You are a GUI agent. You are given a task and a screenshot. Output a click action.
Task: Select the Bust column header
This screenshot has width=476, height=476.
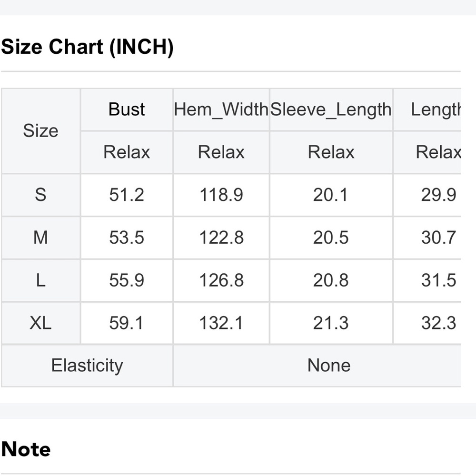pos(127,109)
